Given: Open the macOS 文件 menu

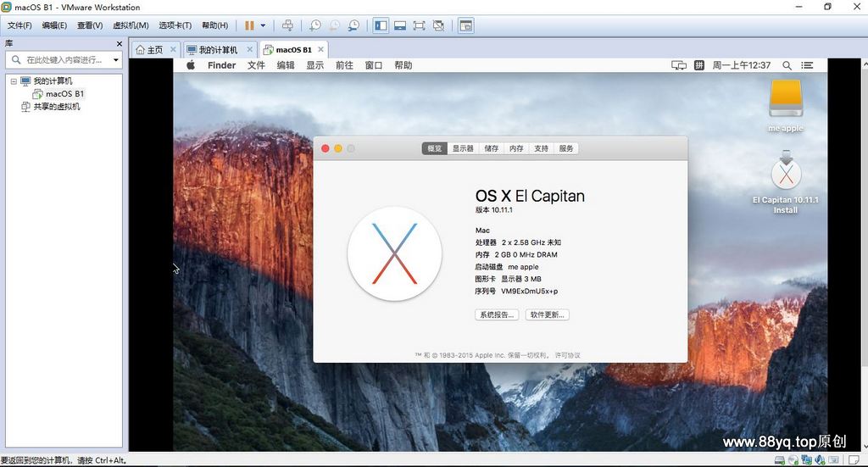Looking at the screenshot, I should coord(256,65).
